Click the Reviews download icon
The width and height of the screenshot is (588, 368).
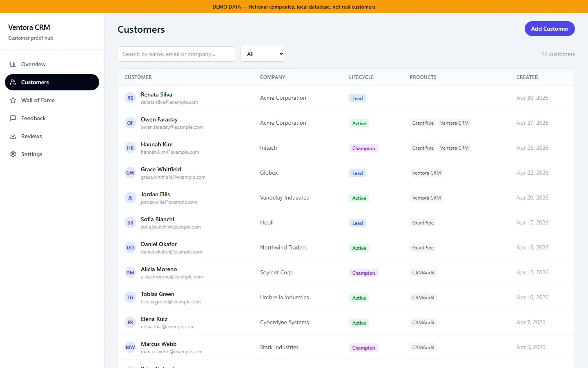click(x=13, y=136)
